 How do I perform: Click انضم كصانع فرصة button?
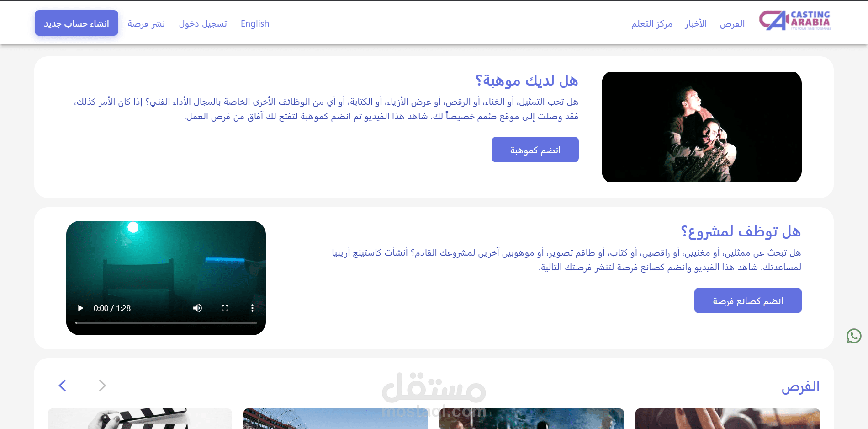click(748, 300)
